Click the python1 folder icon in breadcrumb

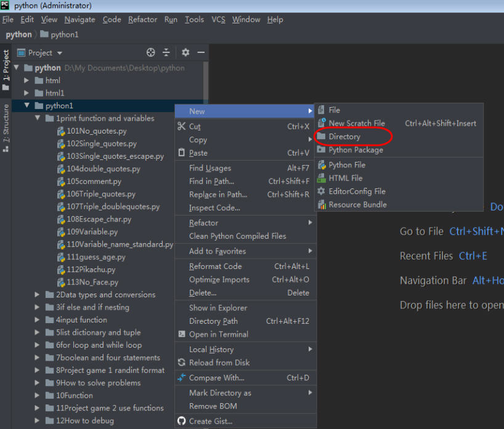click(x=44, y=34)
